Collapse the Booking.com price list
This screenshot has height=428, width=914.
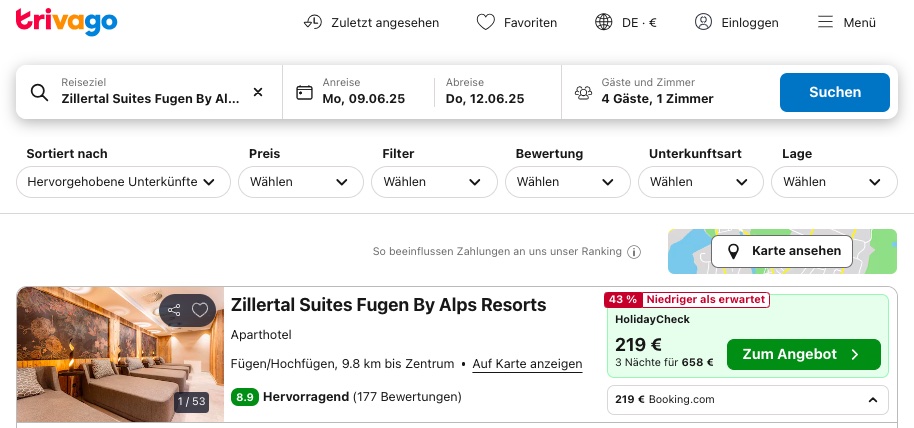pos(873,400)
